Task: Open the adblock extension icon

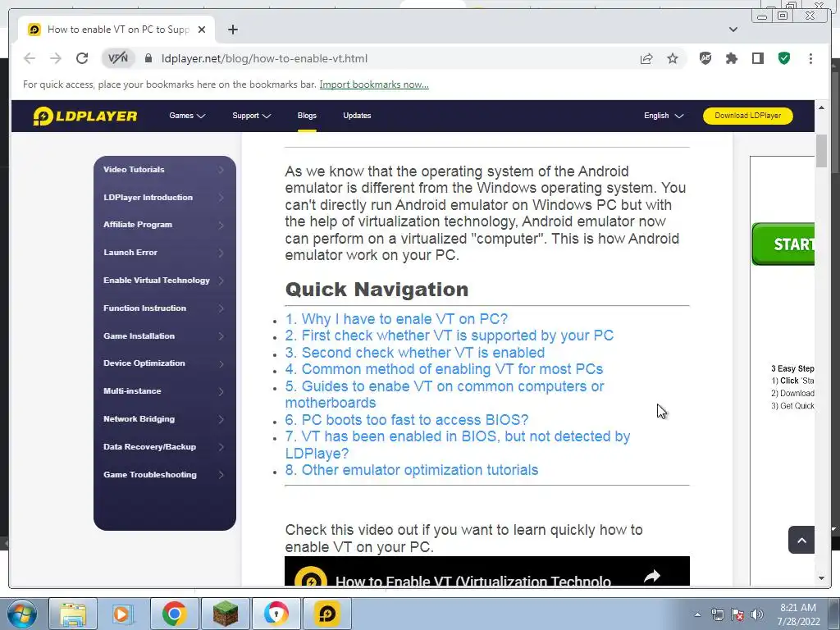Action: click(705, 58)
